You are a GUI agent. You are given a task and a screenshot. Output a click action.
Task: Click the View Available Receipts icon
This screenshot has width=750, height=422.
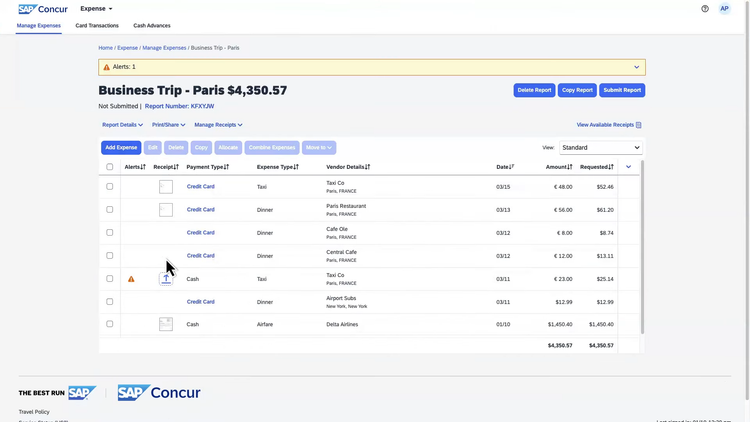(639, 125)
